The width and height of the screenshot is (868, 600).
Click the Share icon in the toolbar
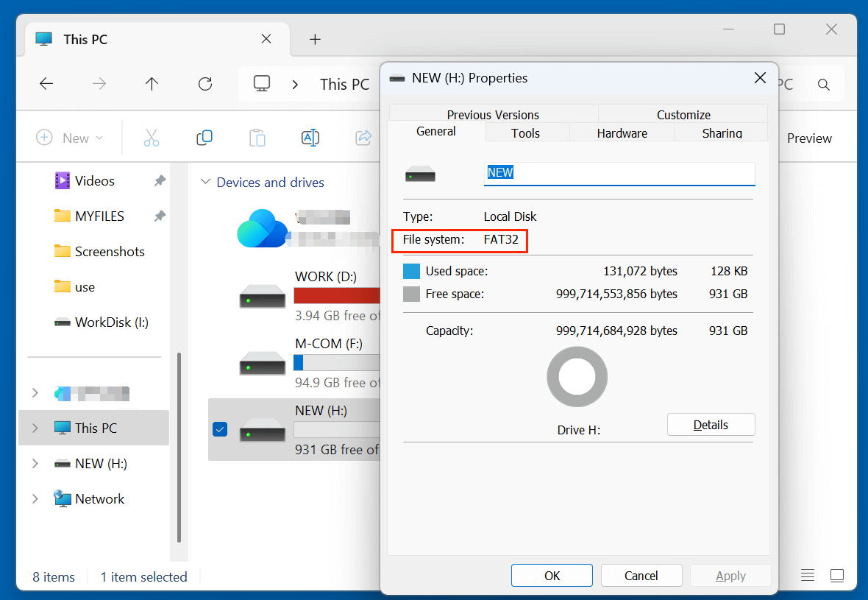tap(363, 137)
